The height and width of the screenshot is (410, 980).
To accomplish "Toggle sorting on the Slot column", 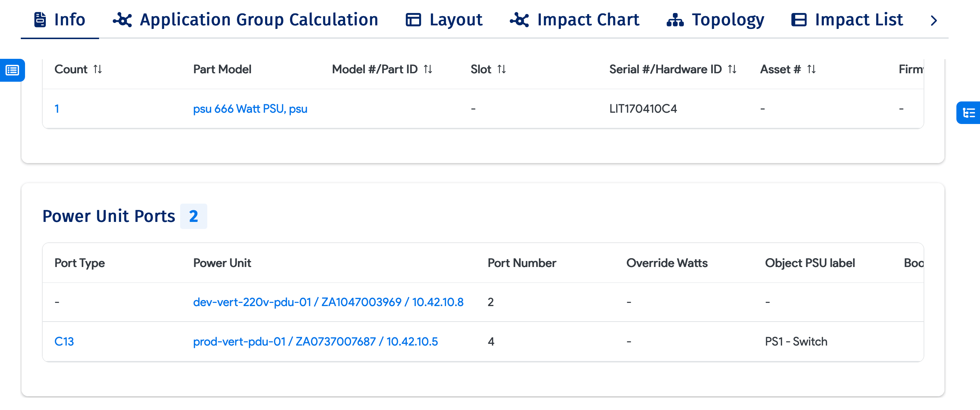I will pyautogui.click(x=502, y=69).
